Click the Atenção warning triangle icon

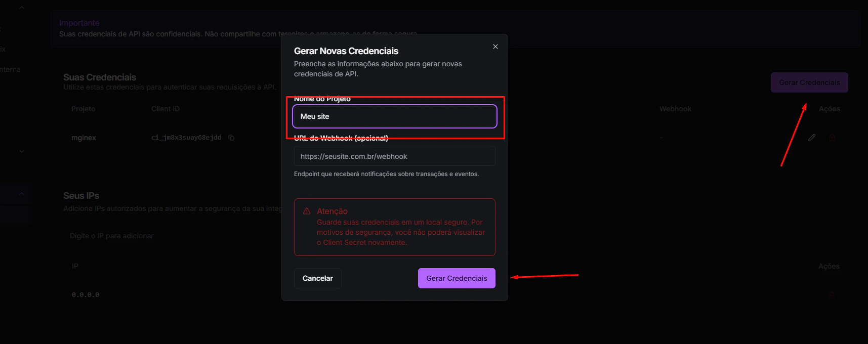tap(307, 211)
